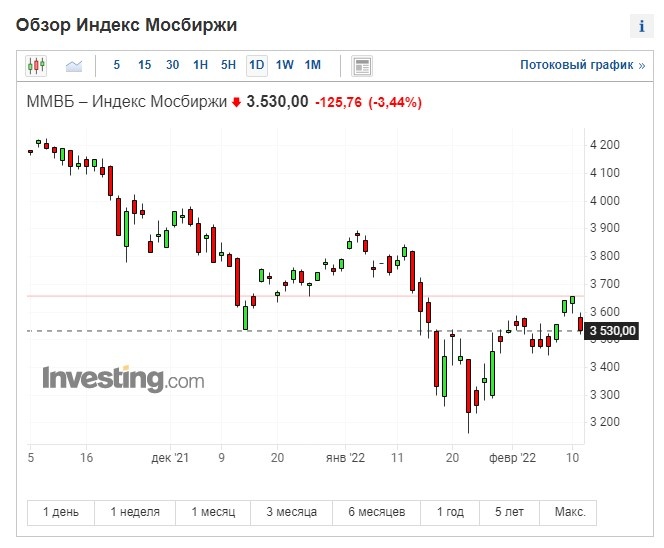This screenshot has width=664, height=548.
Task: Open the info icon in header
Action: 642,26
